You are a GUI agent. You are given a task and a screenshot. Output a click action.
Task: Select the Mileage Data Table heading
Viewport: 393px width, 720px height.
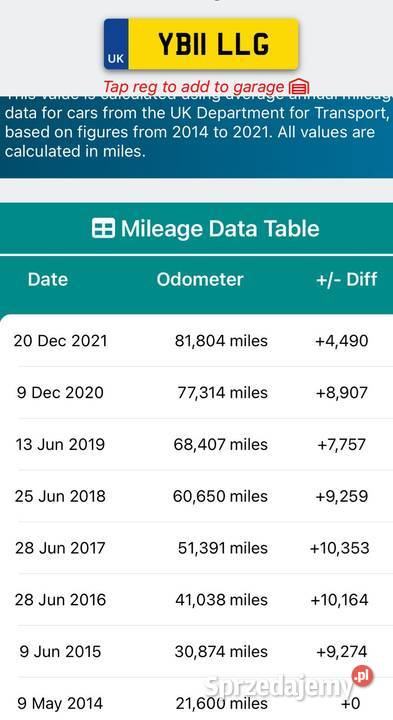coord(206,228)
